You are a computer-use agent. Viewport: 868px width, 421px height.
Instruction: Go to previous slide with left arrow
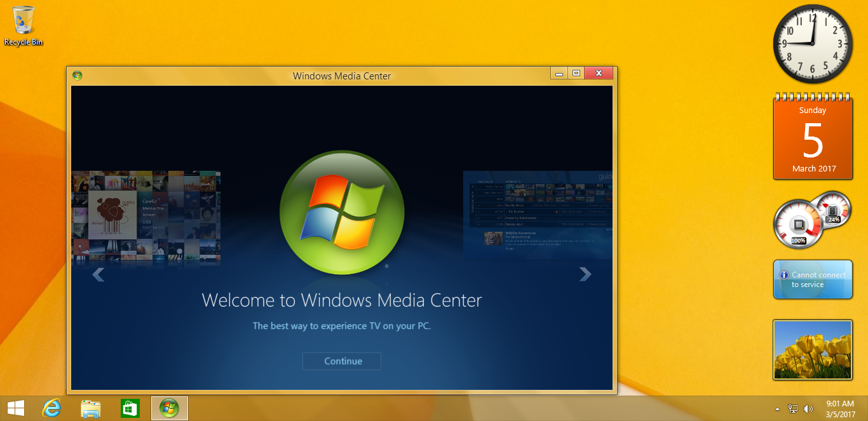[98, 274]
